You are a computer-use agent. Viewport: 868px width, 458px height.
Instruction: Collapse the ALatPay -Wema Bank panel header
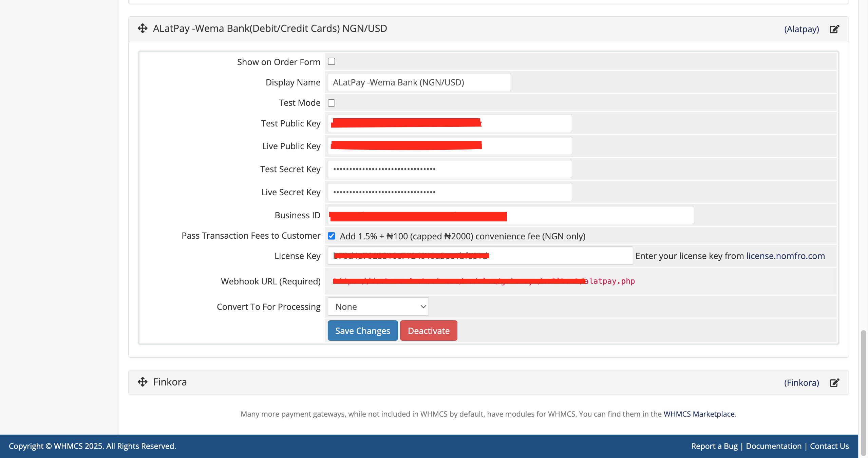pyautogui.click(x=270, y=28)
